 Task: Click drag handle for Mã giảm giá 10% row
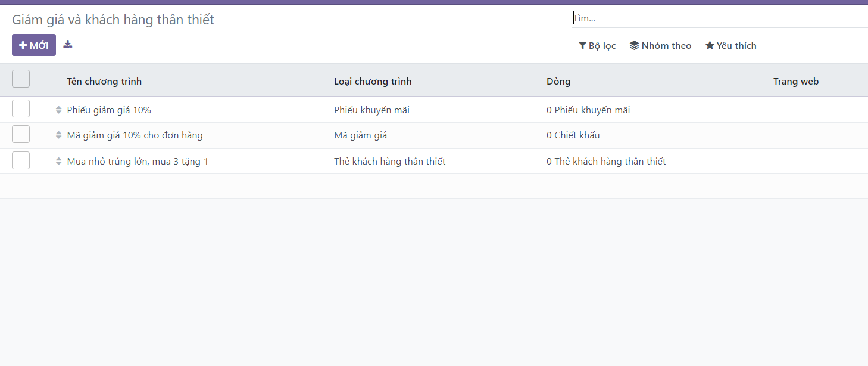point(58,135)
